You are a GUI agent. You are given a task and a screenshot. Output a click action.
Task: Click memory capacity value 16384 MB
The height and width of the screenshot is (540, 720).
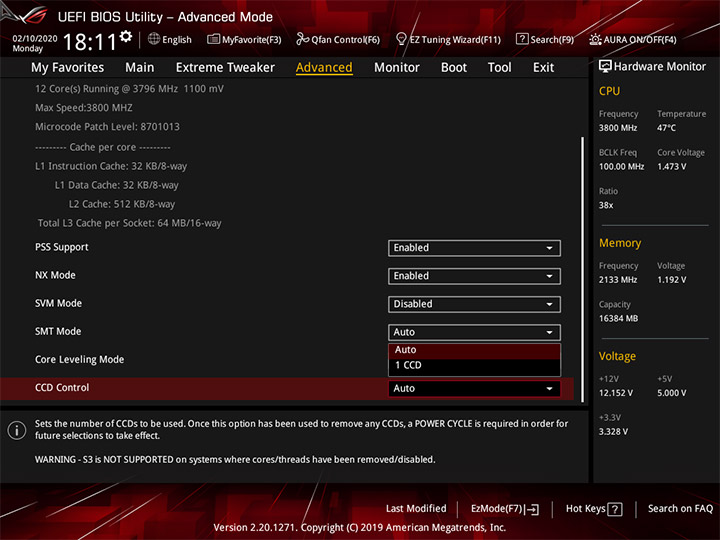(x=618, y=318)
